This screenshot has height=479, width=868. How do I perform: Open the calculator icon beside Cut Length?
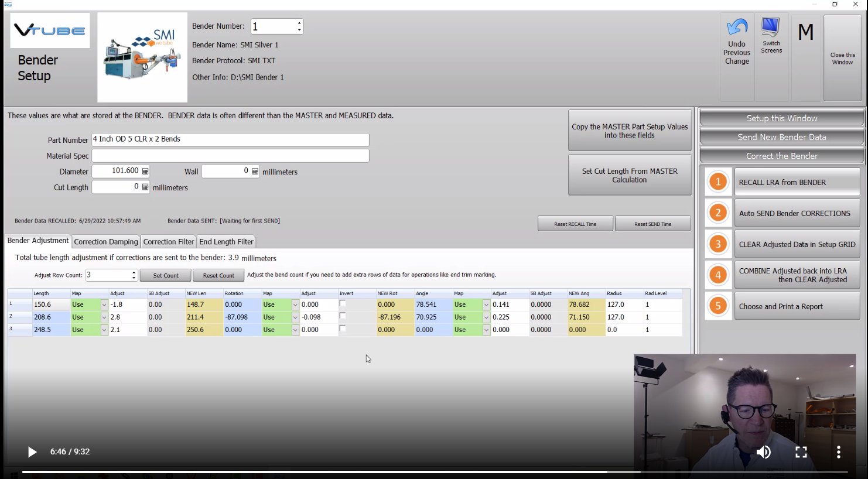pos(145,187)
